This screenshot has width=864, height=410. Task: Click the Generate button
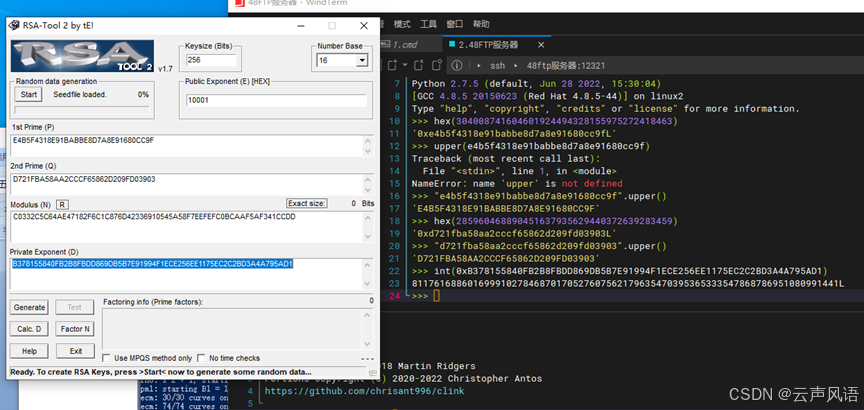[29, 307]
